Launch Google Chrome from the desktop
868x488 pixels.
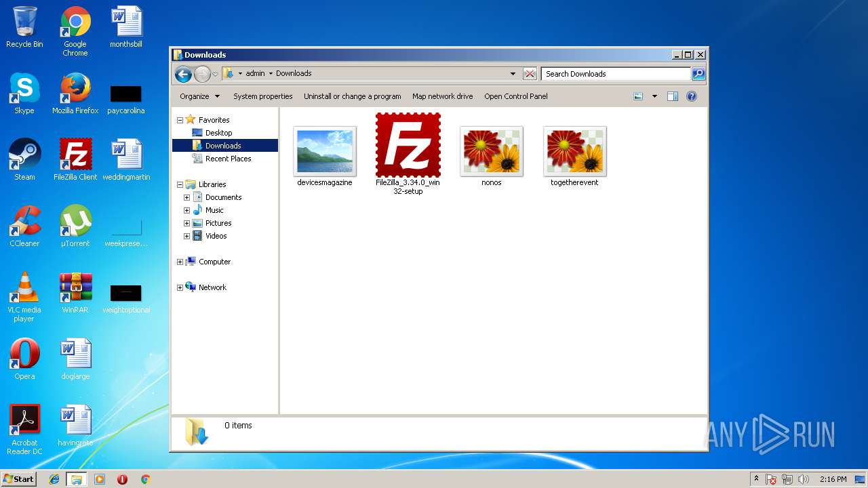(x=75, y=31)
